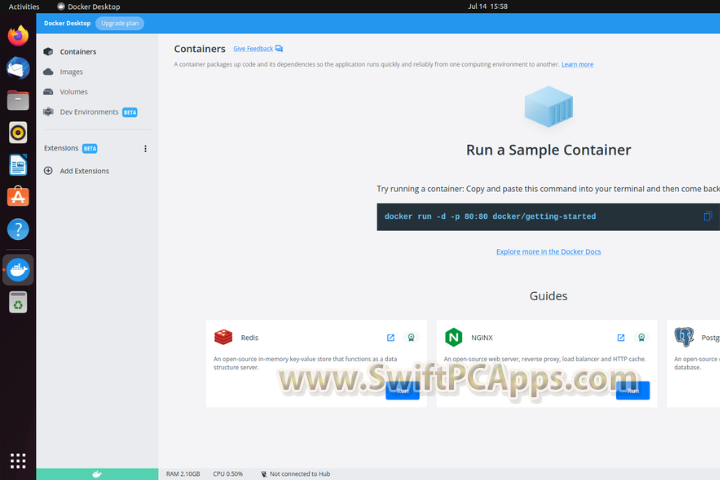This screenshot has width=720, height=480.
Task: Open Activities overview in top bar
Action: pos(24,6)
